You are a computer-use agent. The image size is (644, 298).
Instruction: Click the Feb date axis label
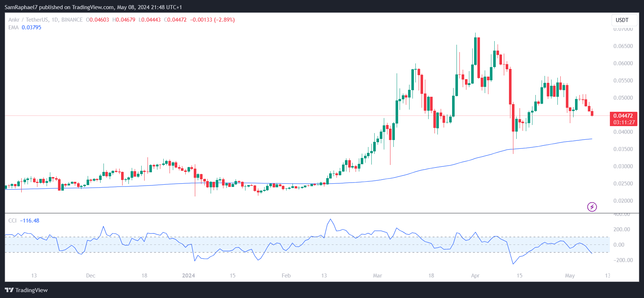(286, 276)
